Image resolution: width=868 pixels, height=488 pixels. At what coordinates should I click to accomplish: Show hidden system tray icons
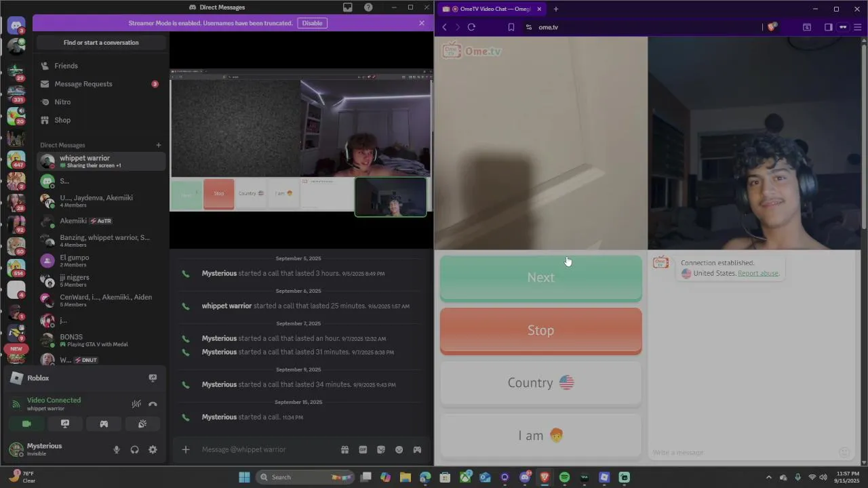(x=768, y=477)
